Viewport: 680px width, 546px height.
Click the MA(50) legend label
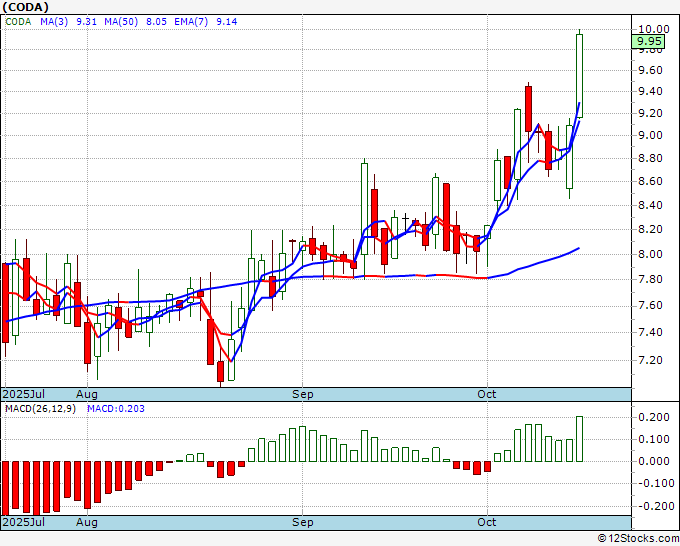(121, 22)
